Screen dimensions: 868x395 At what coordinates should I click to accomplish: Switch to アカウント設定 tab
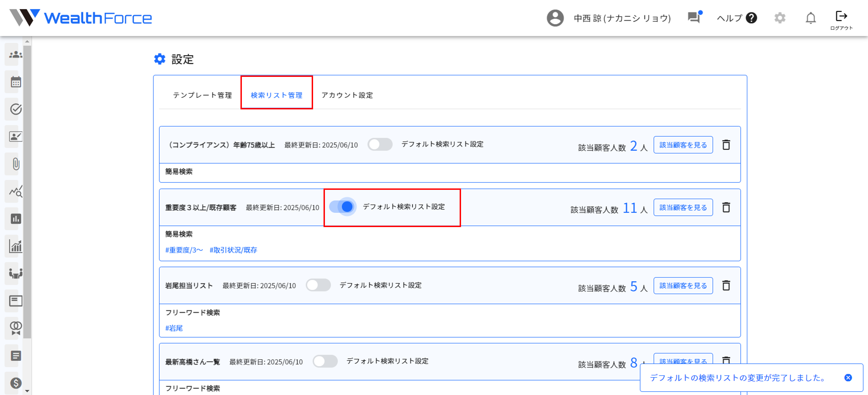(347, 95)
